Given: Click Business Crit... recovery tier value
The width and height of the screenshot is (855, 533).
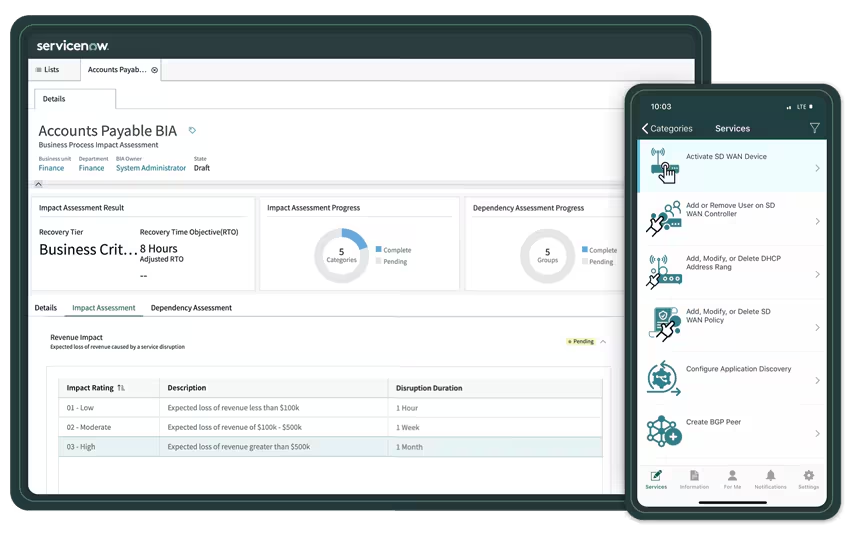Looking at the screenshot, I should [88, 249].
